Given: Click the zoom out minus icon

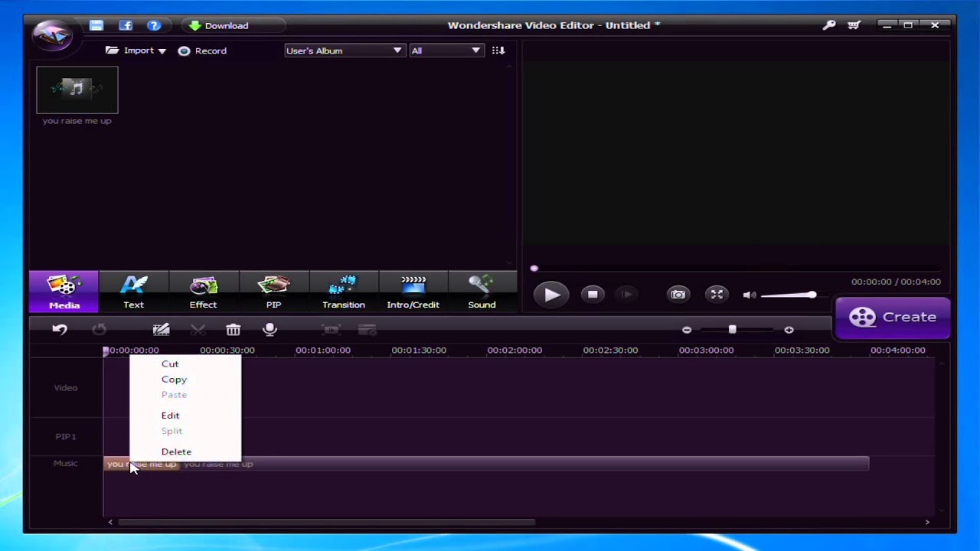Looking at the screenshot, I should 687,330.
